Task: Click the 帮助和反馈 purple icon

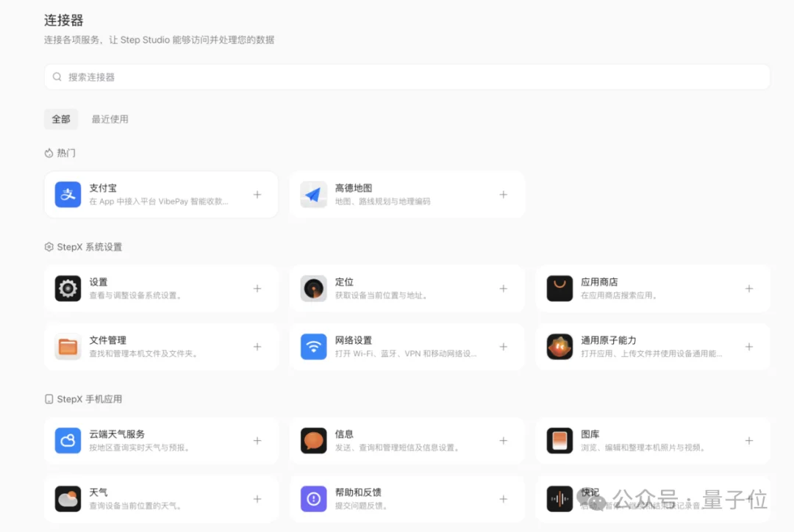Action: 313,499
